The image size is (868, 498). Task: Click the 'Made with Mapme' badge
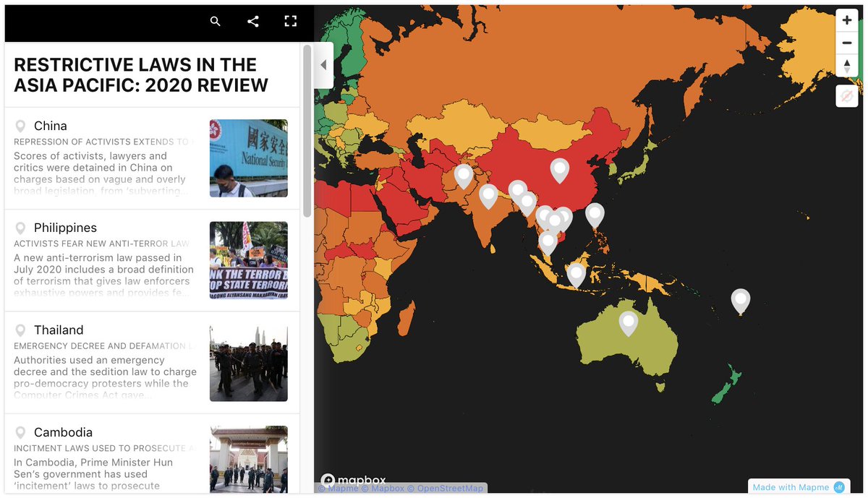(x=799, y=487)
